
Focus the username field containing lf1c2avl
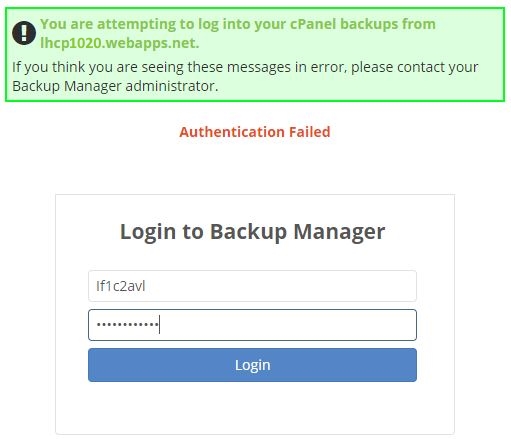[252, 286]
